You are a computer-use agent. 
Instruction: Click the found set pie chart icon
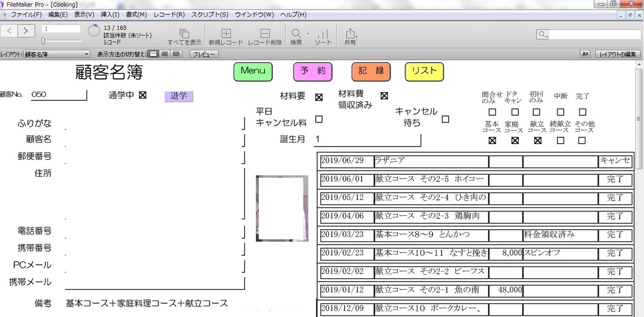[x=94, y=31]
